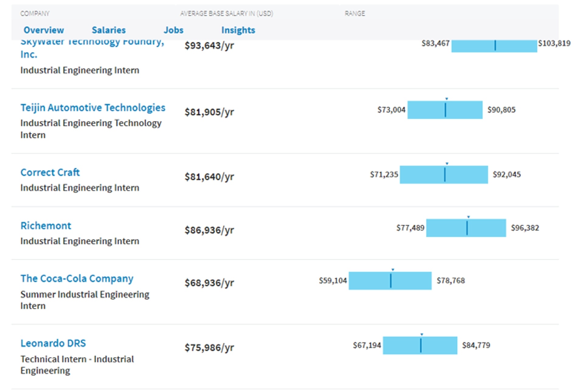Image resolution: width=584 pixels, height=392 pixels.
Task: Click the $84,779 range maximum value
Action: tap(476, 345)
